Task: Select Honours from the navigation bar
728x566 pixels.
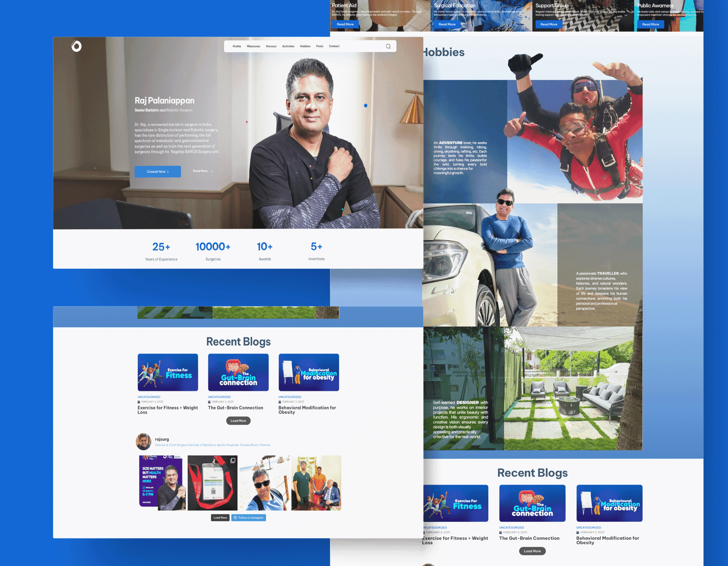Action: 271,46
